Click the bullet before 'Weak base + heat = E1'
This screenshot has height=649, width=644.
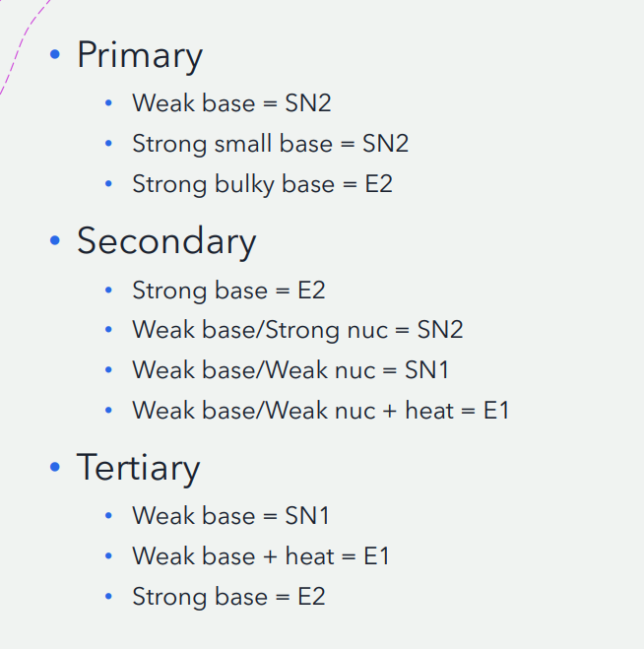pyautogui.click(x=109, y=556)
